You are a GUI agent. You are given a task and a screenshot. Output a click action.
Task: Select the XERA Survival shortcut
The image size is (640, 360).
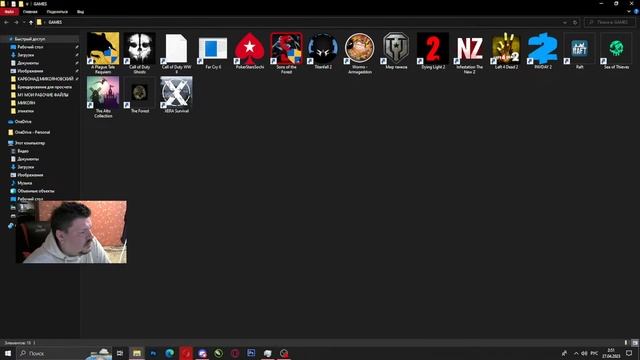click(x=176, y=95)
